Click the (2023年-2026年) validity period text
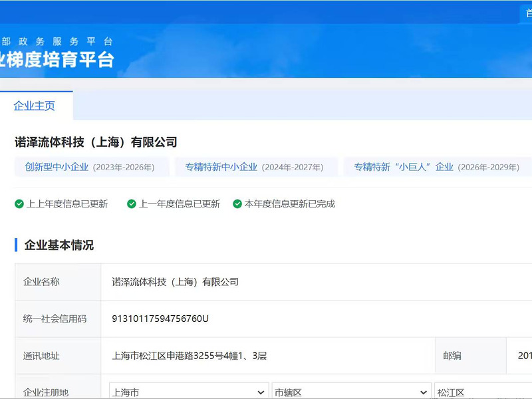Image resolution: width=532 pixels, height=399 pixels. 124,168
